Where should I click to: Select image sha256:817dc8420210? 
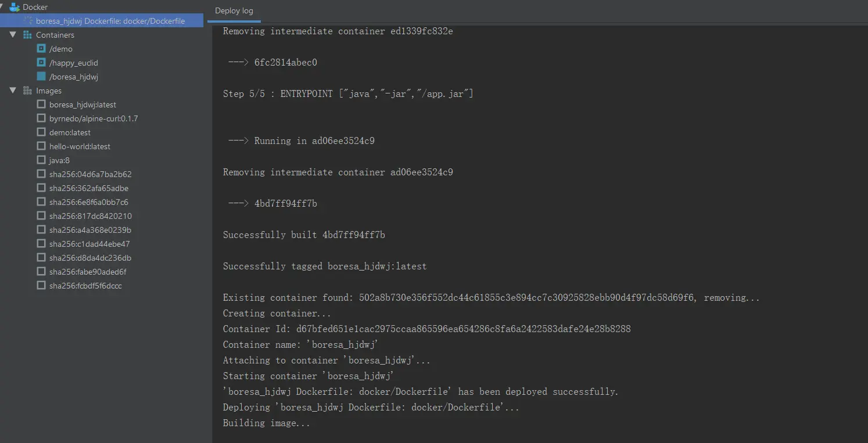click(x=91, y=216)
